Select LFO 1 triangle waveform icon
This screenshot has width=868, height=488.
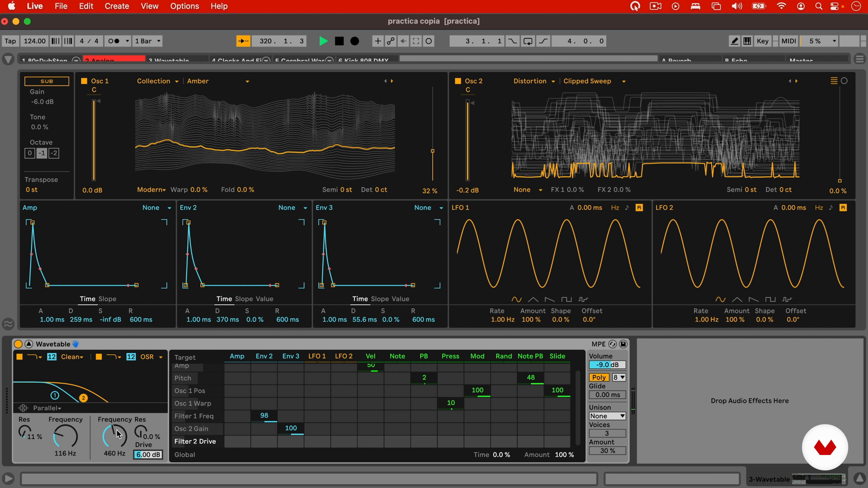[533, 299]
